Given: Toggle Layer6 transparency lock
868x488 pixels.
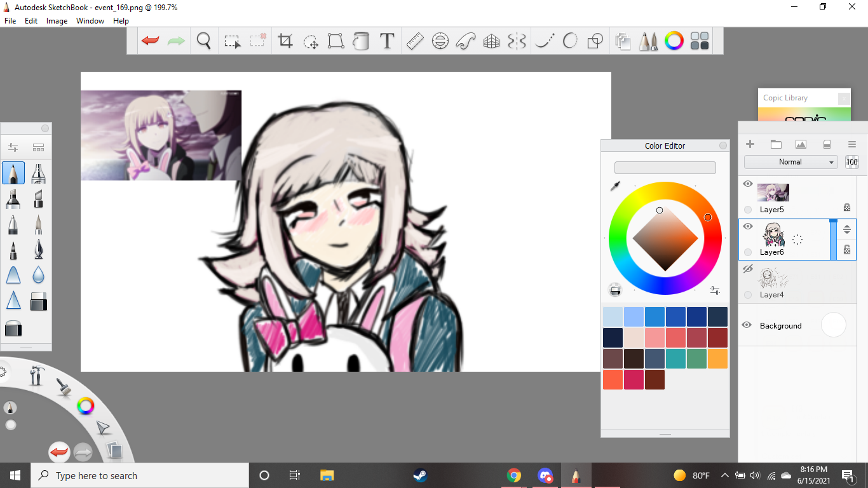Looking at the screenshot, I should (x=847, y=250).
